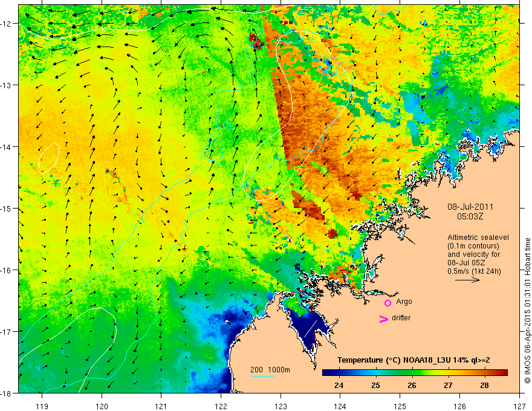532x411 pixels.
Task: Click latitude axis label -13
Action: tap(7, 85)
